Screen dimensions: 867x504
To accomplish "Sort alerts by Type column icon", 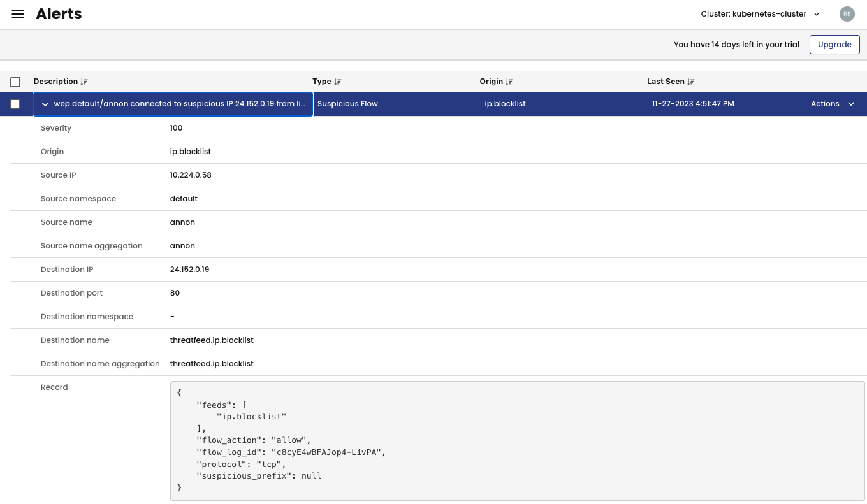I will point(338,82).
